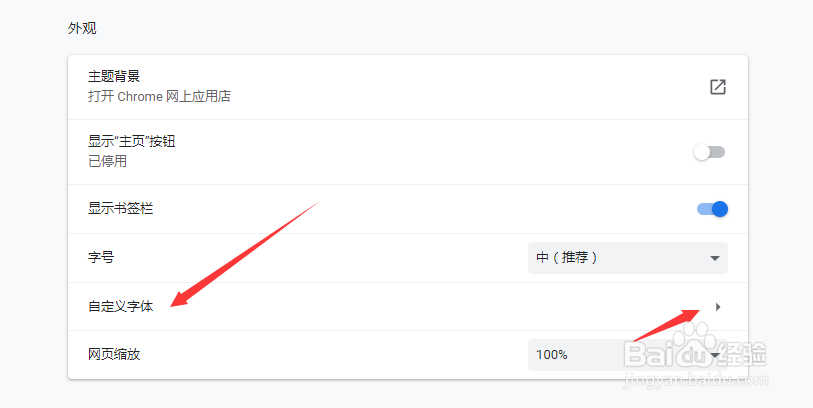Viewport: 813px width, 408px height.
Task: Click the white knob of the home button toggle
Action: coord(702,152)
